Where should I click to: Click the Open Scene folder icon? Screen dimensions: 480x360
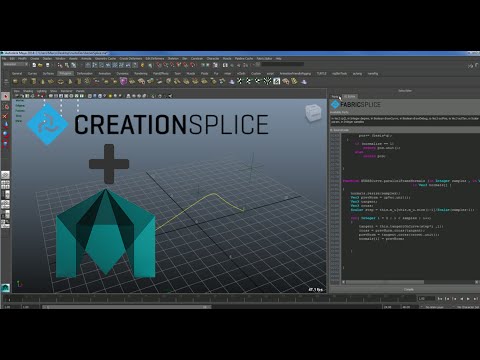tap(40, 65)
